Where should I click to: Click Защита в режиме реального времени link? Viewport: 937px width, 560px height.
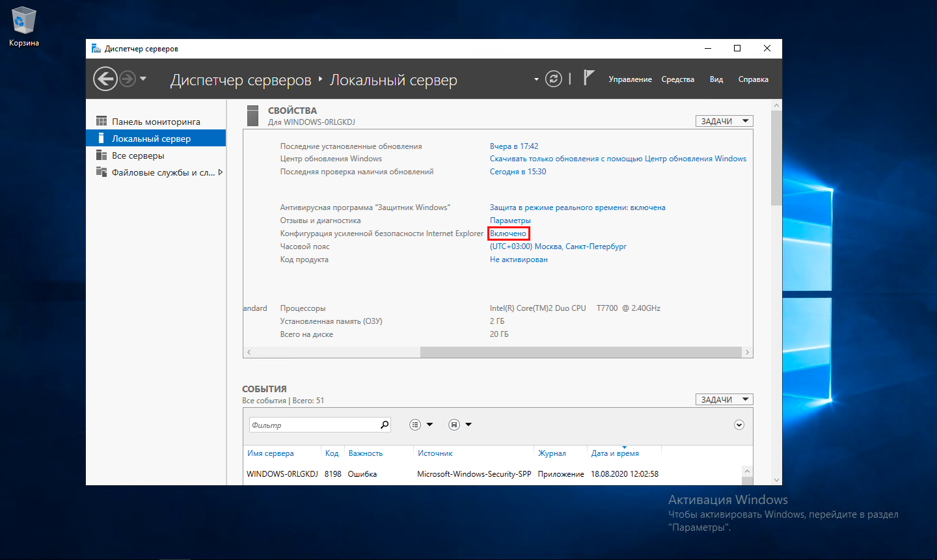[x=578, y=207]
